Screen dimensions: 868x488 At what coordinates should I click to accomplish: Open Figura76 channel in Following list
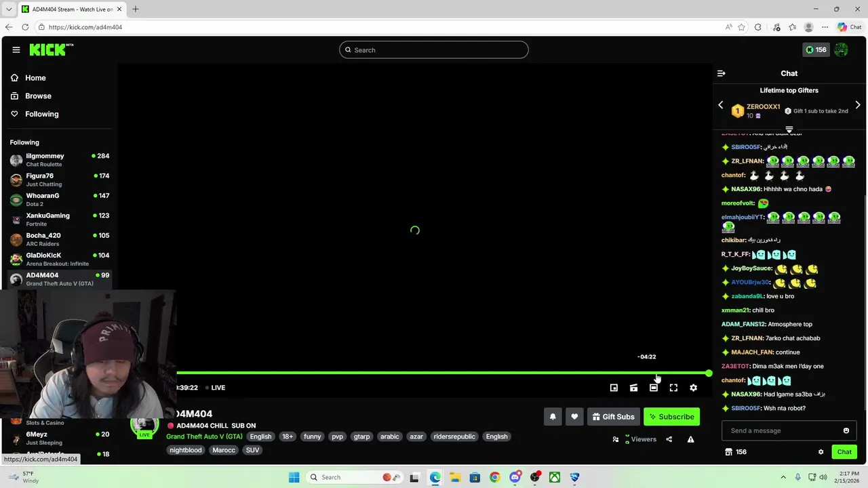tap(60, 180)
